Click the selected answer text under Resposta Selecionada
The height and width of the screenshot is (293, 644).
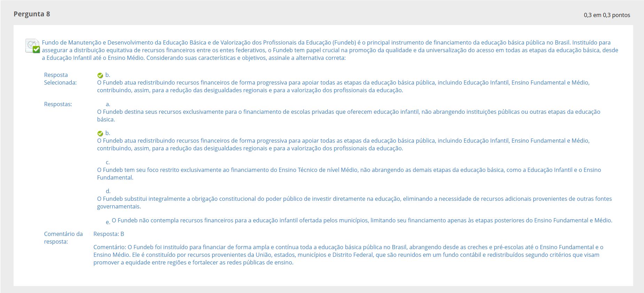(343, 86)
